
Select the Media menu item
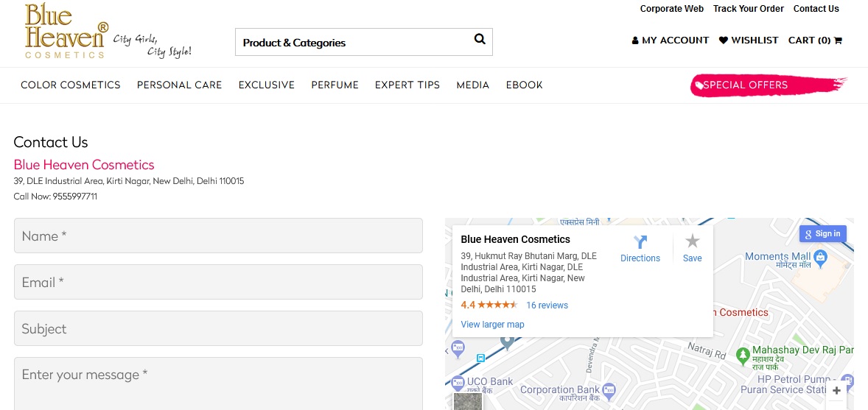click(x=473, y=85)
